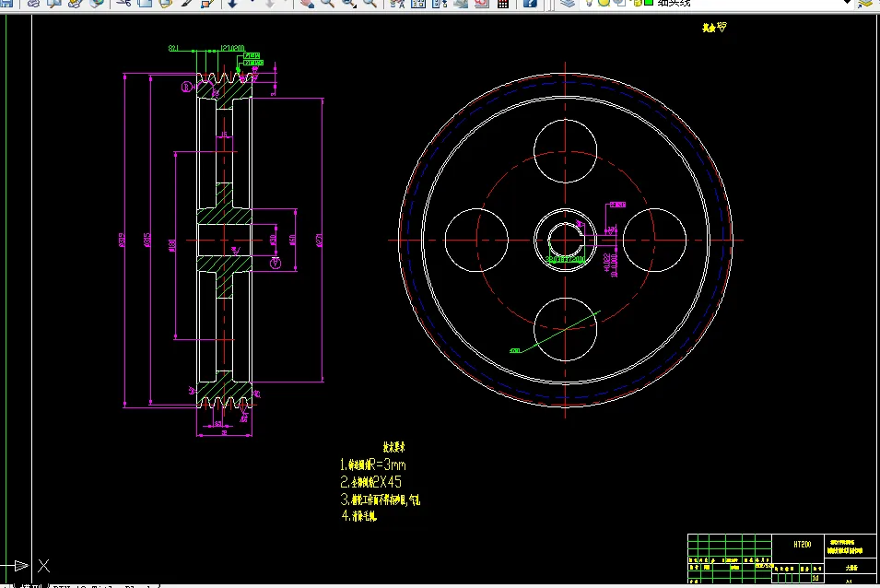Open Plot Preview from the toolbar
Screen dimensions: 880x588
click(x=54, y=4)
